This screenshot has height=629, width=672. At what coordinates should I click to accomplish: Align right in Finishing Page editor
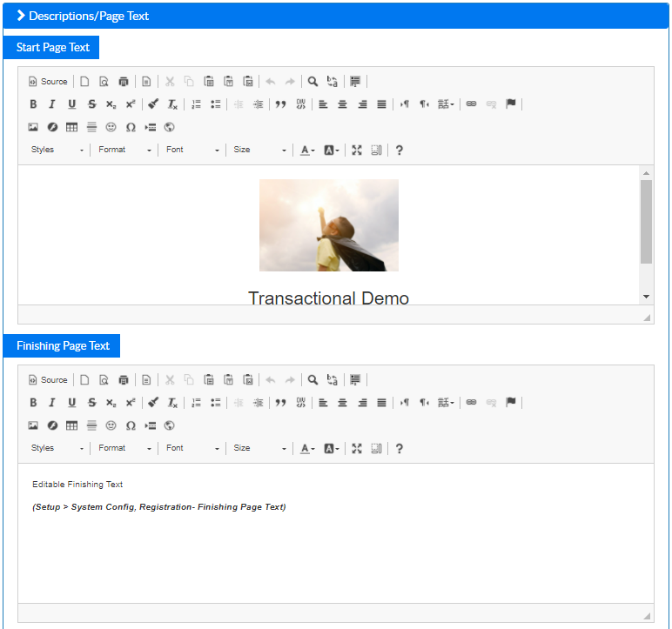(x=362, y=403)
